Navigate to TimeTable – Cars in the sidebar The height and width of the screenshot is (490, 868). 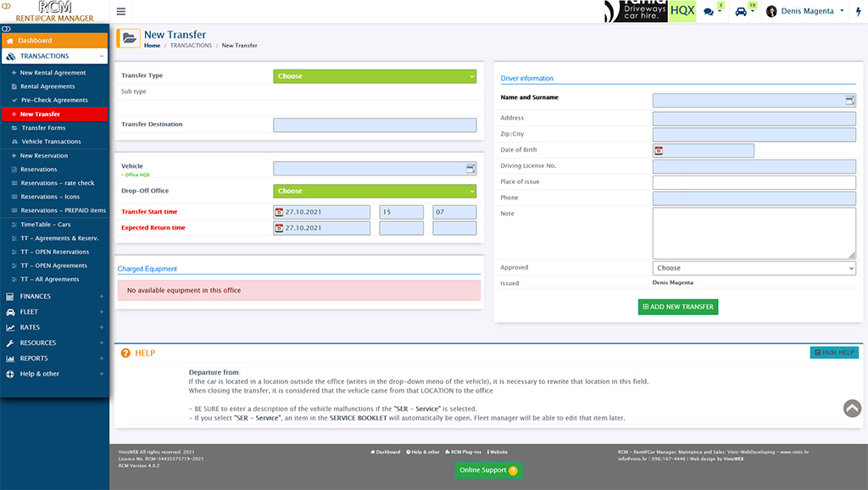(47, 224)
